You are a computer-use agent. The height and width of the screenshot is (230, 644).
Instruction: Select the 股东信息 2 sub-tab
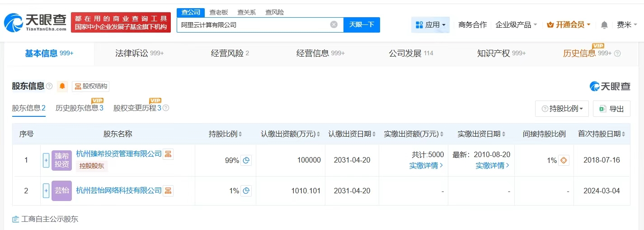[29, 108]
